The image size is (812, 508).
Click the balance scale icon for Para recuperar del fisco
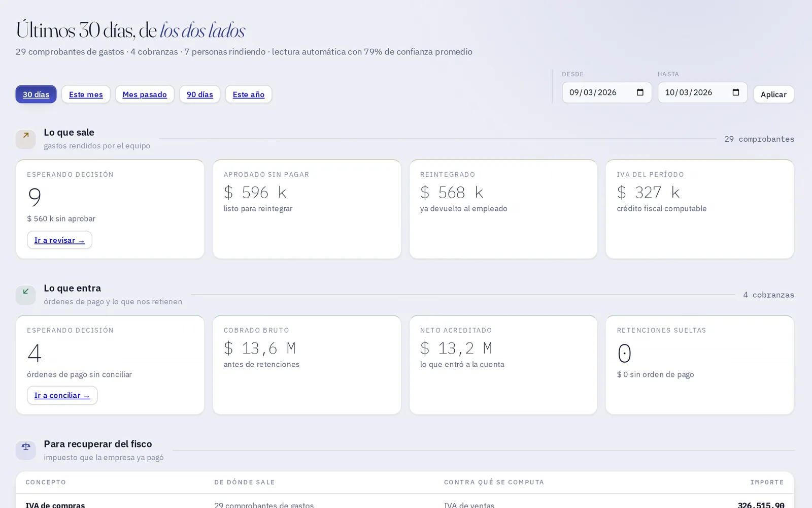click(25, 450)
